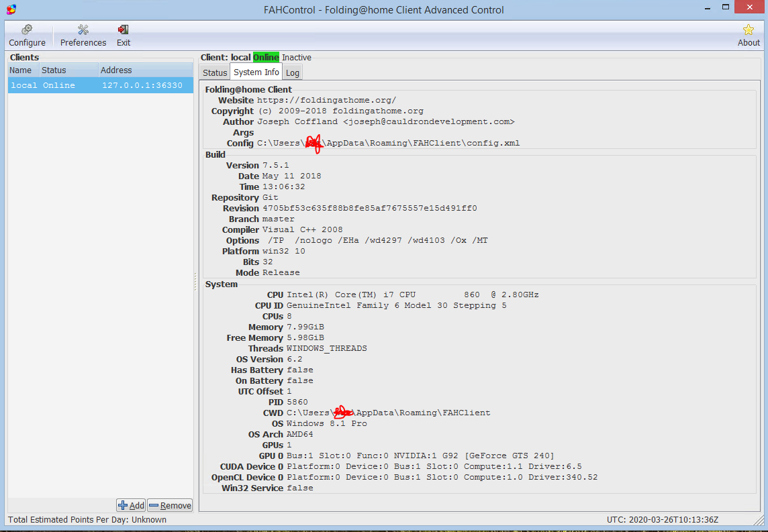Select the local client row

(x=99, y=85)
